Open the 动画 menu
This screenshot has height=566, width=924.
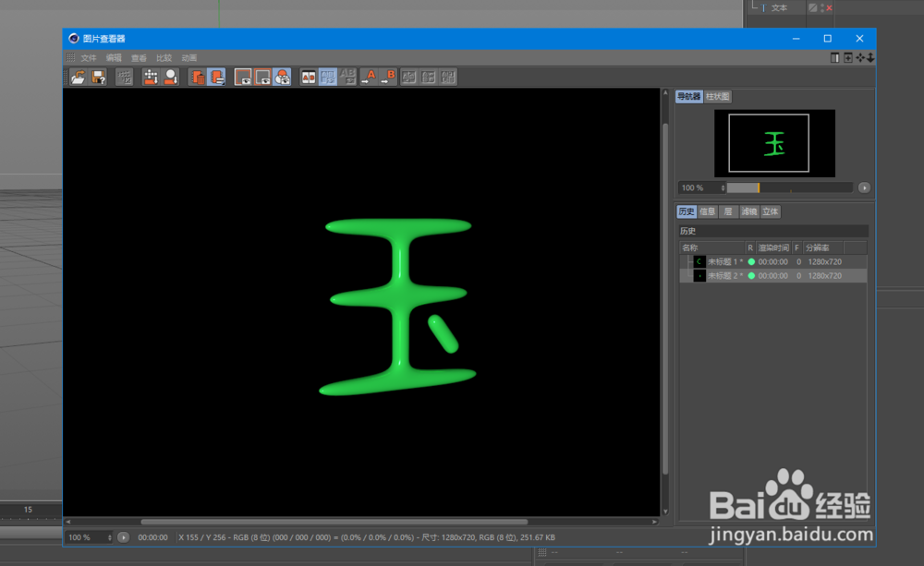point(188,57)
